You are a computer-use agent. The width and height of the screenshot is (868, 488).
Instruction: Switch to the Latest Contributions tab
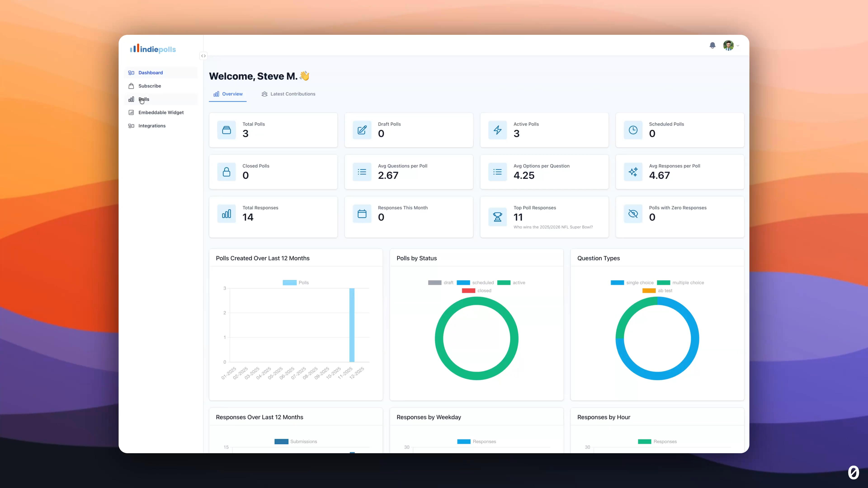(288, 94)
